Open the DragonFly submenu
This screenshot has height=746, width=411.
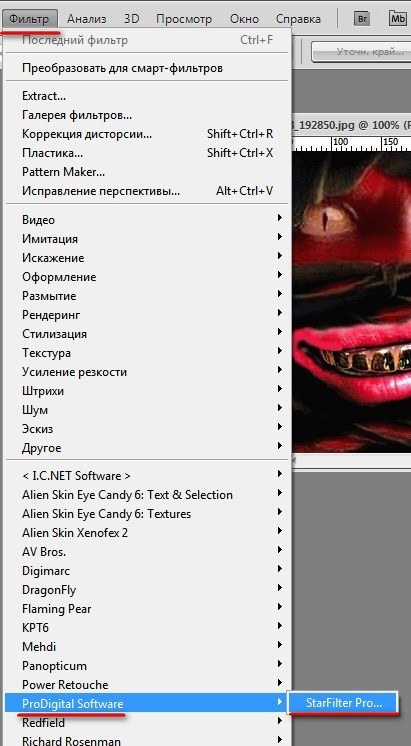click(x=147, y=589)
